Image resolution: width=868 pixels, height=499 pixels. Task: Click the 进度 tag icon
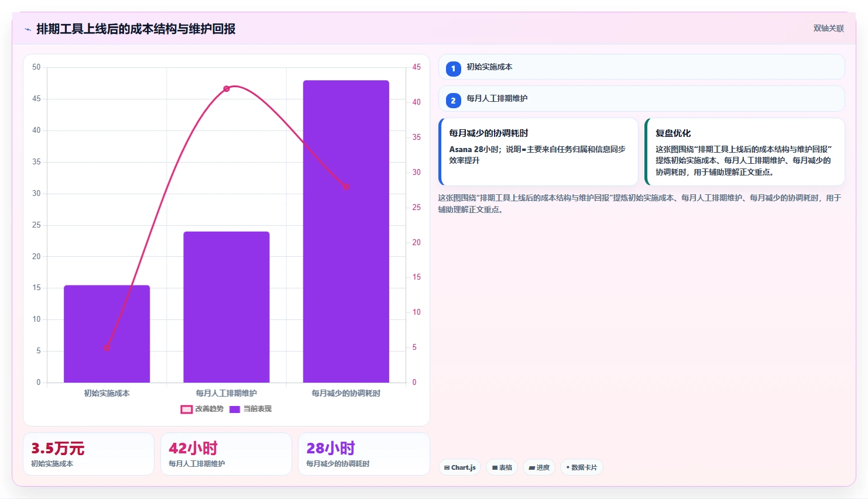click(531, 468)
